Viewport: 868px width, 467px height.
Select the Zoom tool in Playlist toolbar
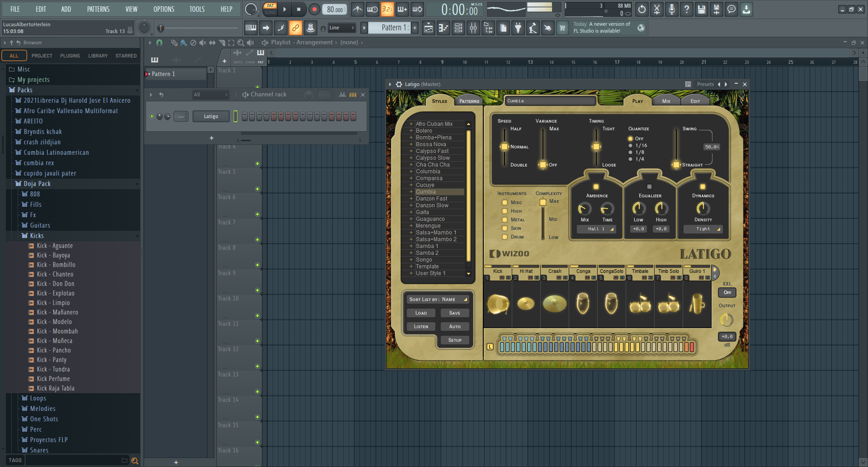click(241, 43)
